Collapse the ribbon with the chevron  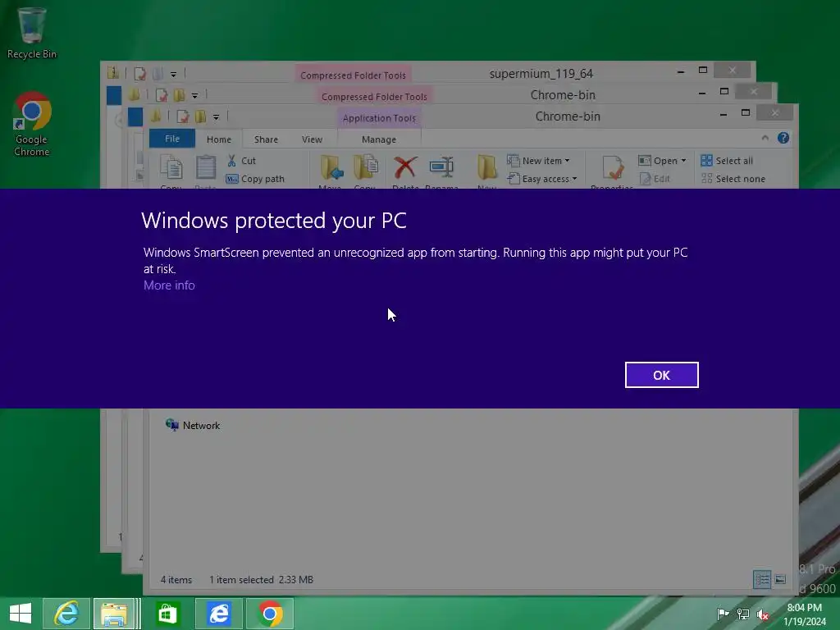point(765,138)
